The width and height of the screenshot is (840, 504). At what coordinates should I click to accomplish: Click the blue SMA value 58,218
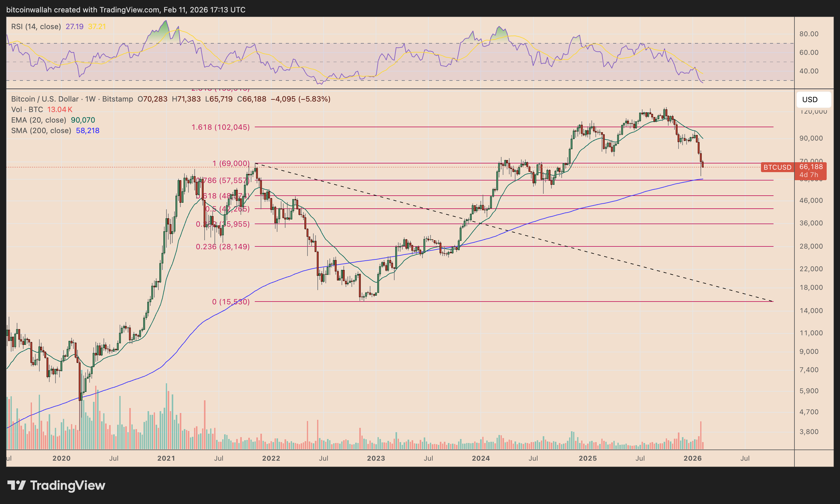coord(87,130)
